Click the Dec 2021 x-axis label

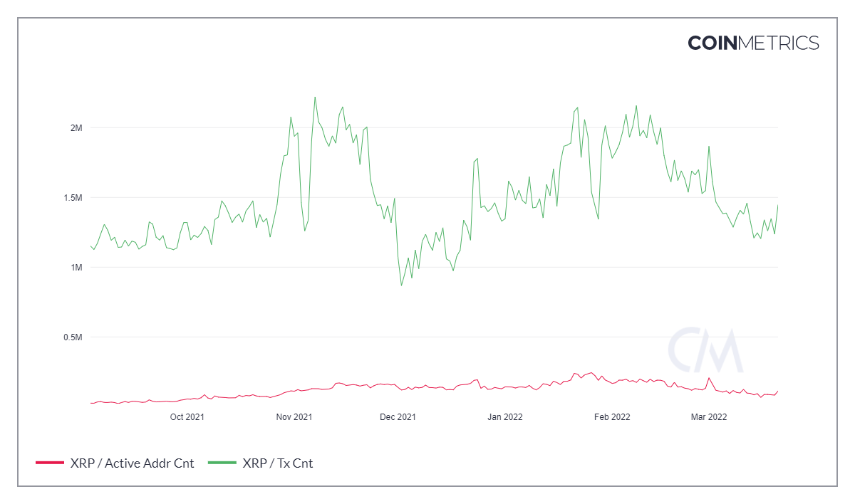tap(398, 417)
